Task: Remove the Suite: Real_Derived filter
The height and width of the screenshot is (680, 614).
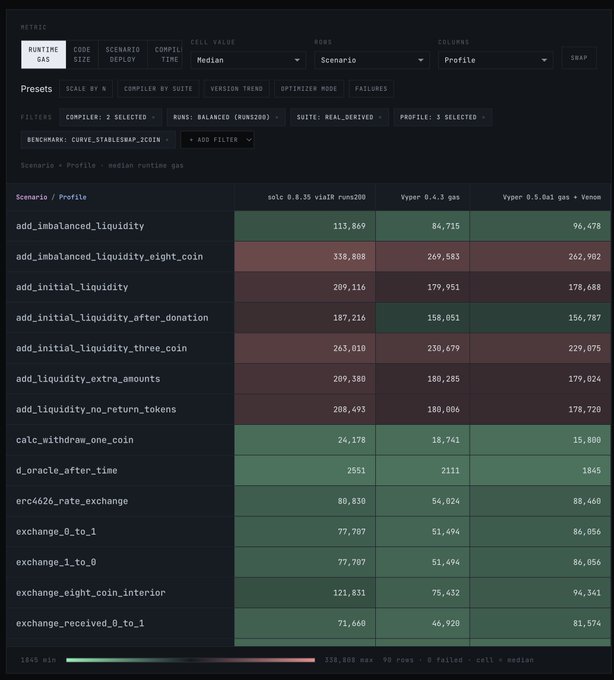Action: point(380,117)
